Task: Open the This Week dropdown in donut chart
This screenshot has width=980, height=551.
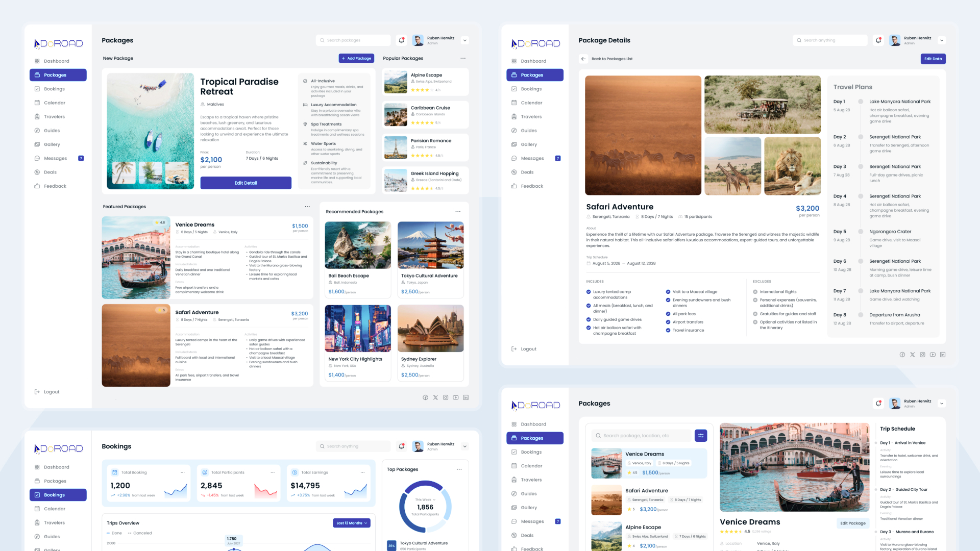Action: [x=425, y=499]
